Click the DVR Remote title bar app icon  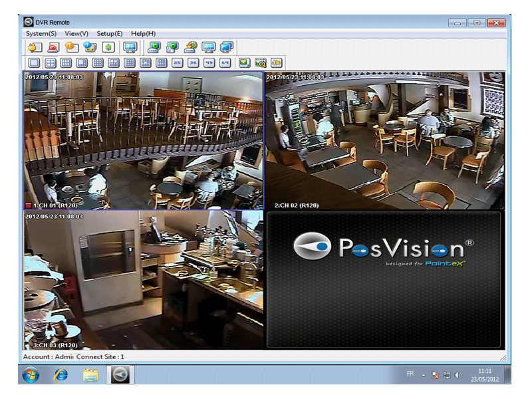click(29, 22)
